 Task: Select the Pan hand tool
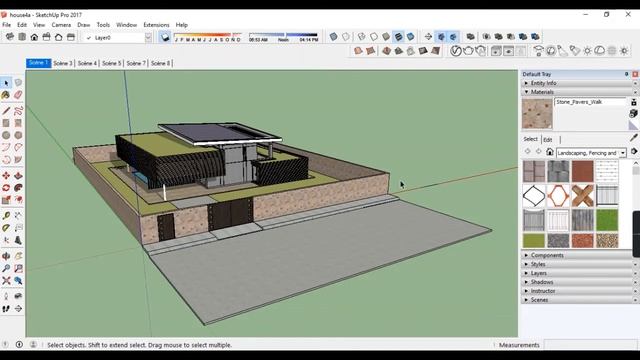pos(18,256)
